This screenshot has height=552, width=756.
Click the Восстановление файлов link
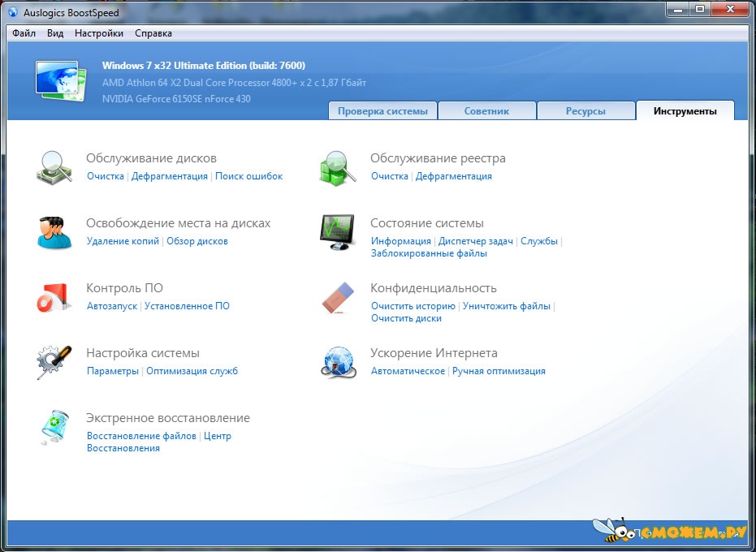tap(141, 436)
